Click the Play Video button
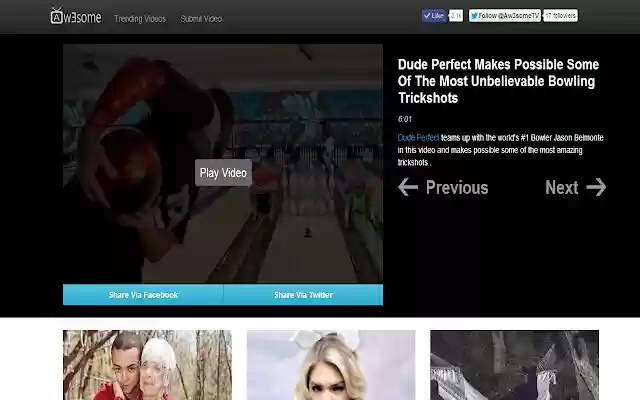The image size is (640, 400). pos(223,173)
